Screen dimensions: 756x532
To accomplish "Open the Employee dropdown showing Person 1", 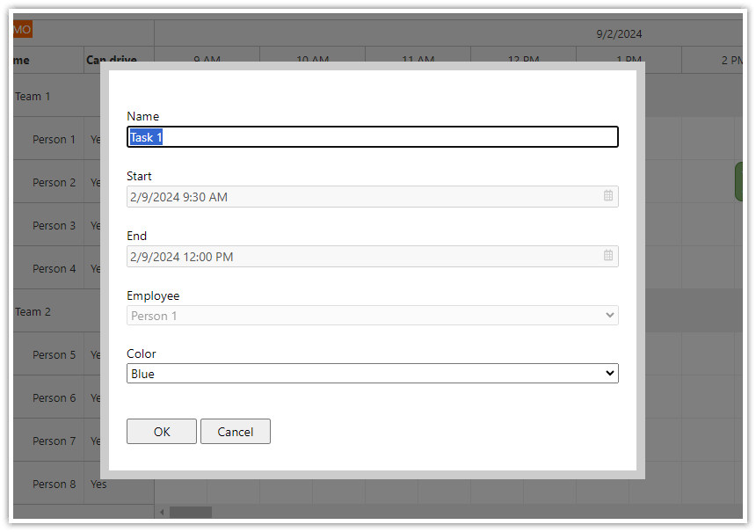I will 372,315.
